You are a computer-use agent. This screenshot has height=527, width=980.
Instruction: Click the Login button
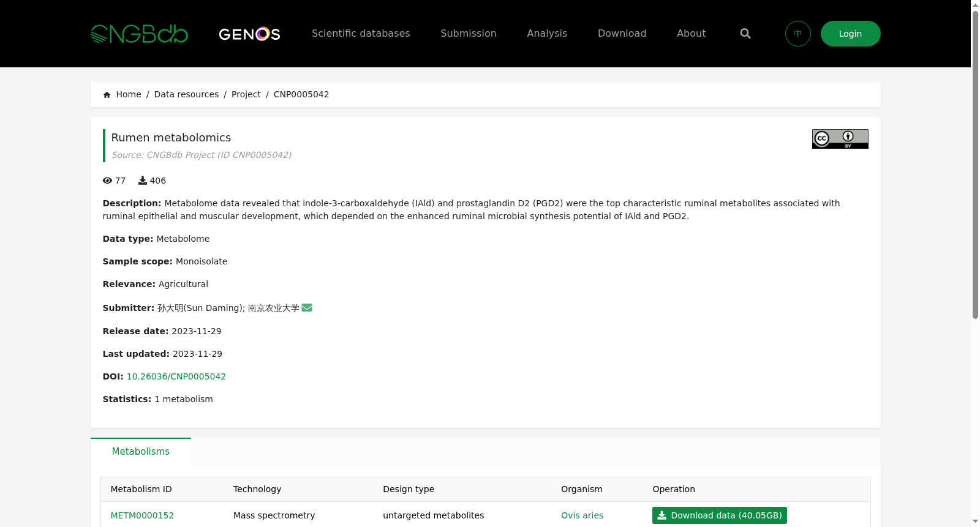850,34
